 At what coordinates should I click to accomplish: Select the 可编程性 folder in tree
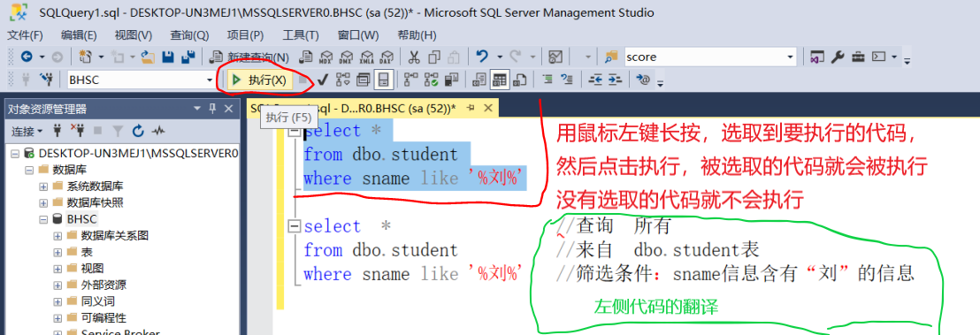point(103,317)
